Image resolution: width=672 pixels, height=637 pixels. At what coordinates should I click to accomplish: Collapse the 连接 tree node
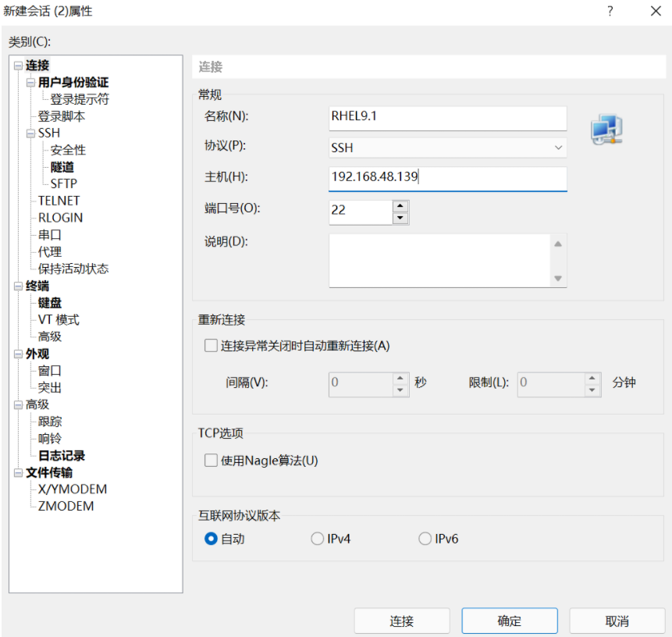pyautogui.click(x=18, y=66)
